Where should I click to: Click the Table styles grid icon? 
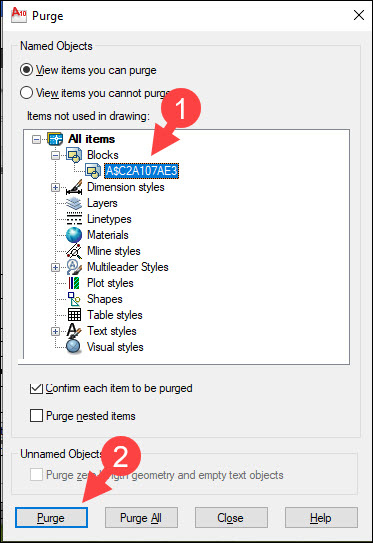pyautogui.click(x=74, y=315)
